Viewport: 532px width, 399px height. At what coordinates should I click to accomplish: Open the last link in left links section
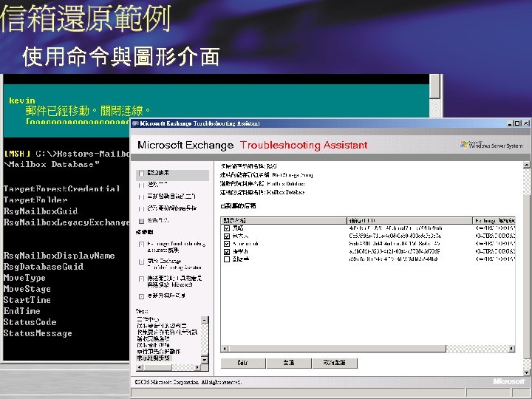(166, 296)
